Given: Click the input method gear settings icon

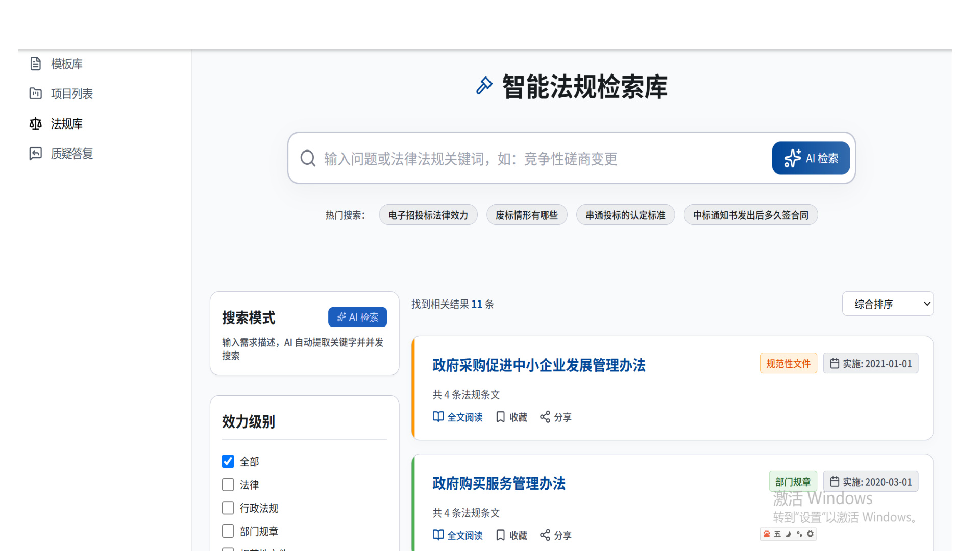Looking at the screenshot, I should click(x=810, y=534).
